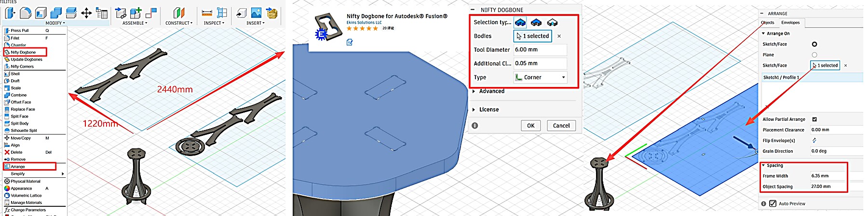Click the Nifty Dogbone info icon
868x216 pixels.
pos(475,126)
